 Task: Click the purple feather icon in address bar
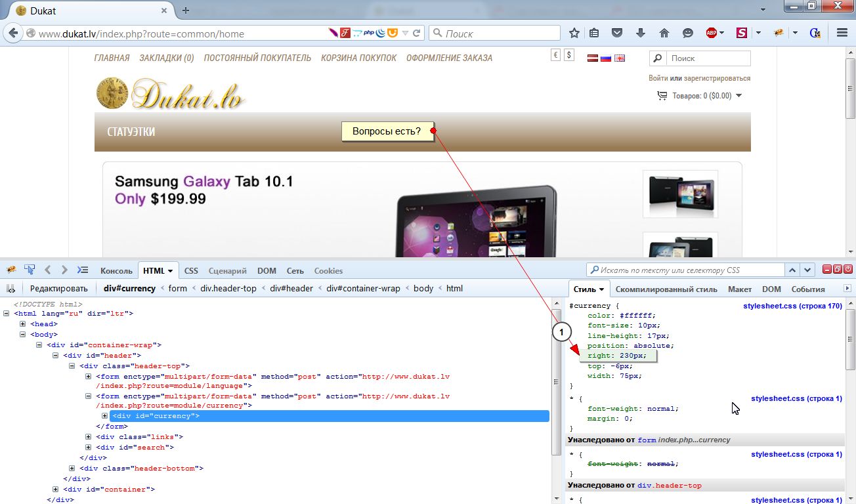[x=333, y=33]
